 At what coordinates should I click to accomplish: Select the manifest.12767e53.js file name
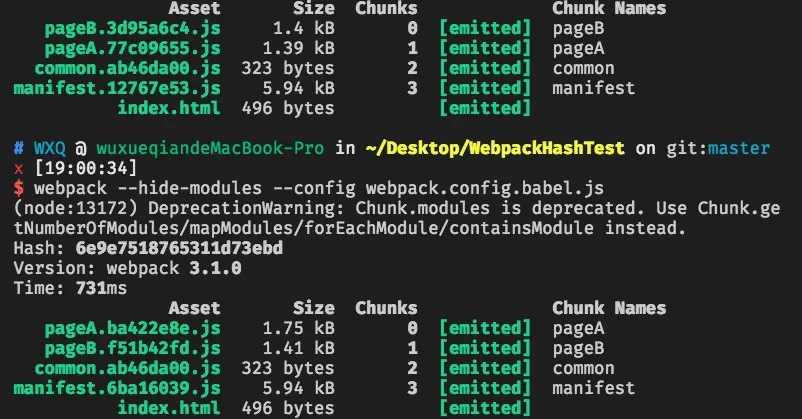click(117, 89)
